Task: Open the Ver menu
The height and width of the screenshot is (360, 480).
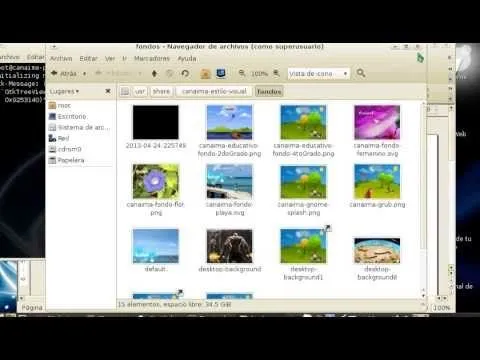Action: (x=110, y=59)
